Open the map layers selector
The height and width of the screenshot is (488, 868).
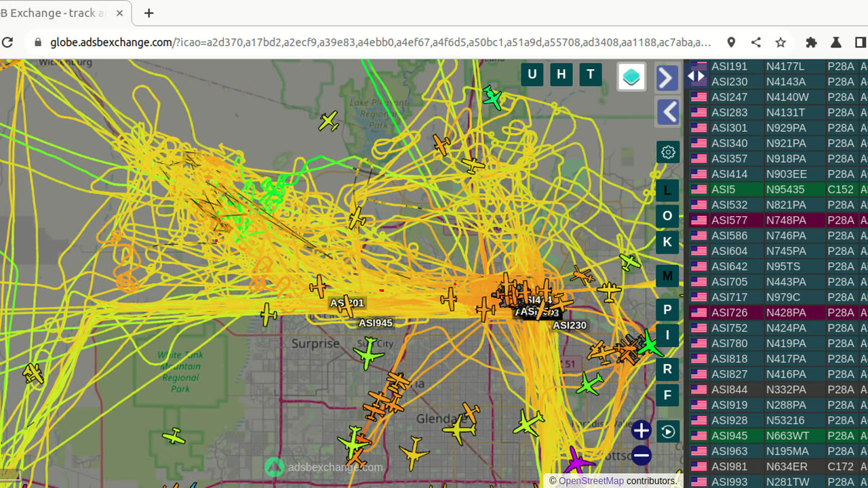tap(631, 77)
